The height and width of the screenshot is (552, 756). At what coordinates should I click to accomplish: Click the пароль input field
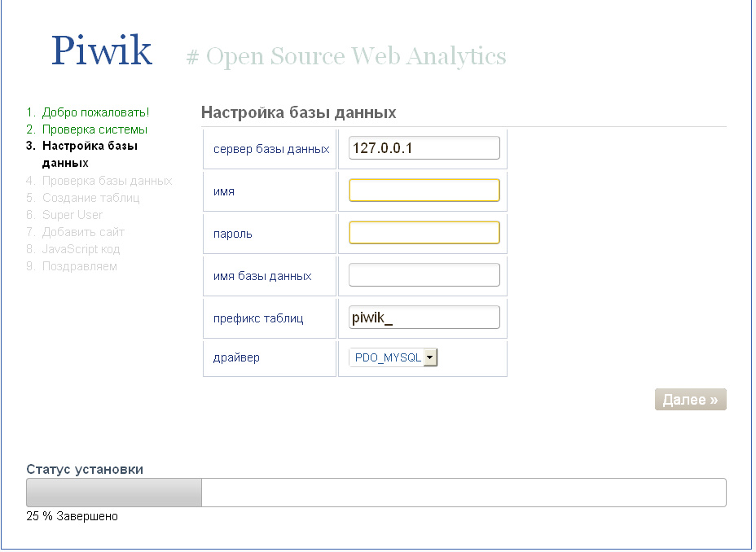pos(424,233)
